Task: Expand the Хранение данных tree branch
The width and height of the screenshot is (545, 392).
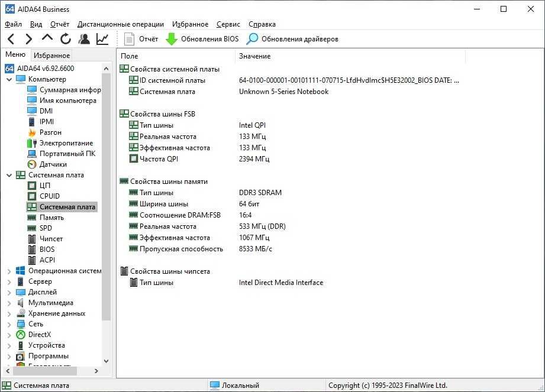Action: click(9, 313)
